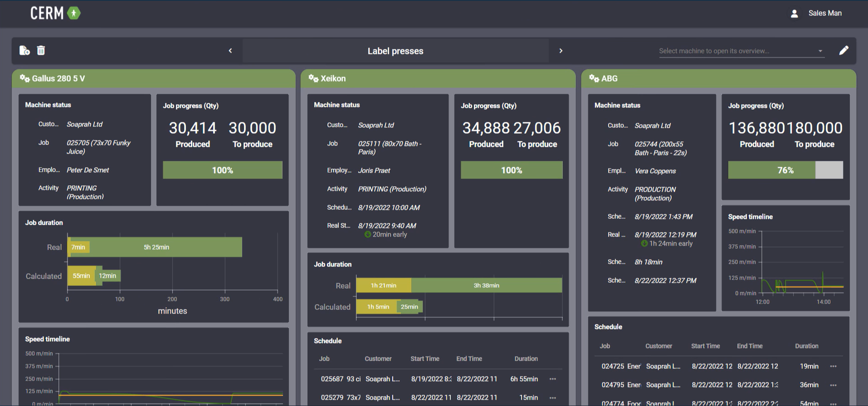Image resolution: width=868 pixels, height=406 pixels.
Task: Click the 7min segment in Gallus Real duration
Action: (78, 247)
